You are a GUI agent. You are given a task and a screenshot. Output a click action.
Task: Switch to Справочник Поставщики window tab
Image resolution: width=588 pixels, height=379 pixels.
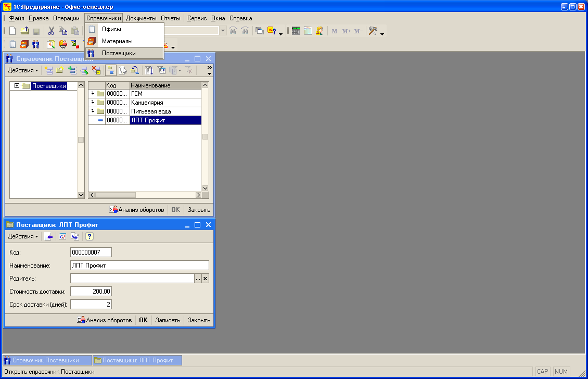click(47, 360)
